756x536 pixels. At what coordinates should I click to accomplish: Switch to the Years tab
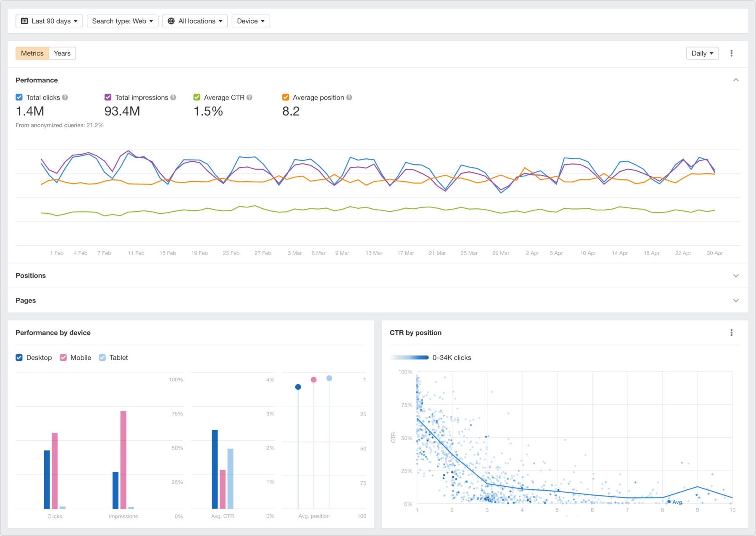pyautogui.click(x=62, y=53)
